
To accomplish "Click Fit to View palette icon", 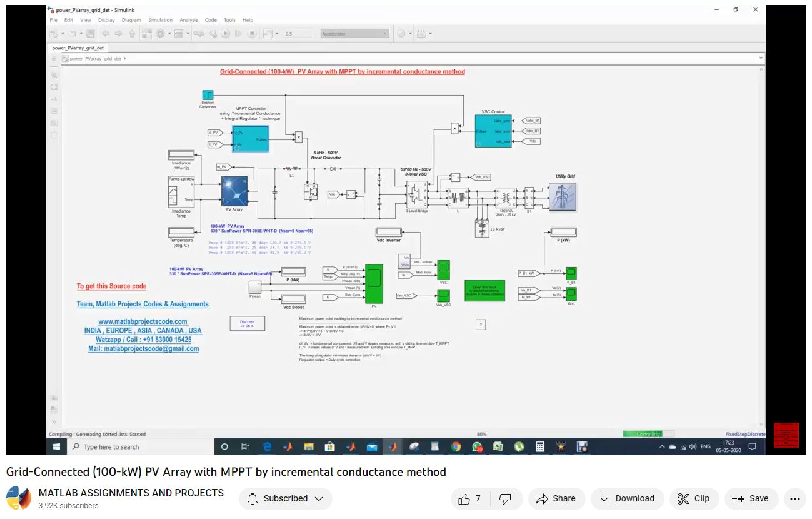I will pyautogui.click(x=54, y=86).
